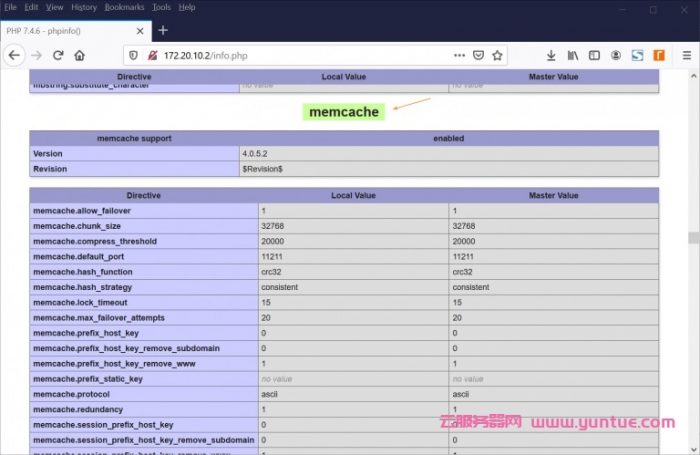The height and width of the screenshot is (455, 700).
Task: Click the Save to Pocket icon
Action: 478,55
